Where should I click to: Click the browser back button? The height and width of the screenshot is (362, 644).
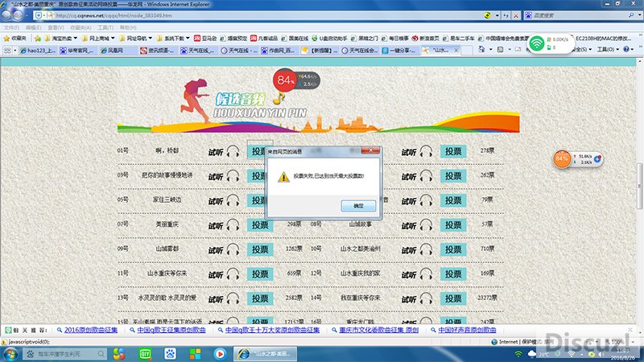[6, 15]
